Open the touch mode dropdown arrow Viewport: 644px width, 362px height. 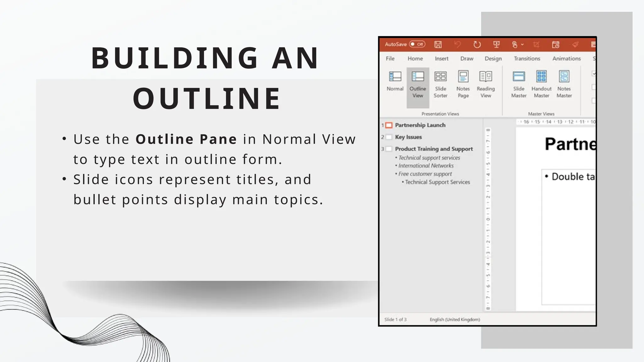(x=522, y=45)
